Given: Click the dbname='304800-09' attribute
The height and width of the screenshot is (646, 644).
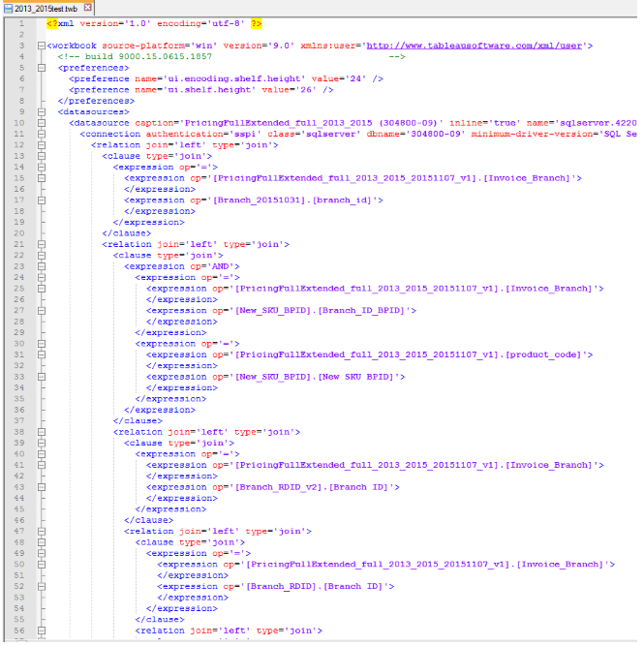Looking at the screenshot, I should click(x=415, y=135).
